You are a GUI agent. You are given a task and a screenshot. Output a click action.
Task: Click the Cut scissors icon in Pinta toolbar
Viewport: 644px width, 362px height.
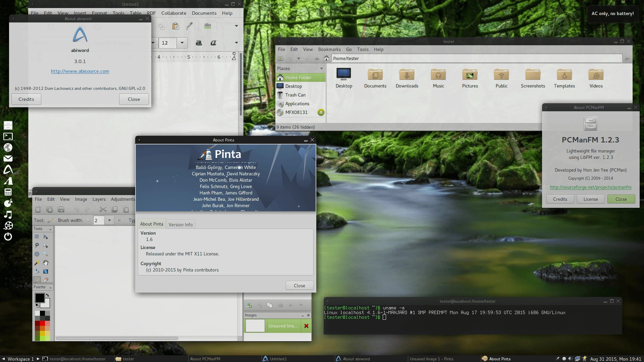[103, 209]
